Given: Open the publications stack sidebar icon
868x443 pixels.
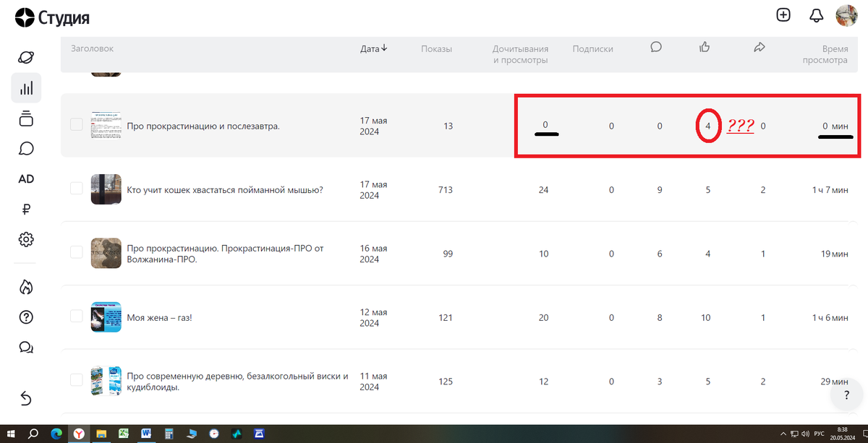Looking at the screenshot, I should 26,118.
